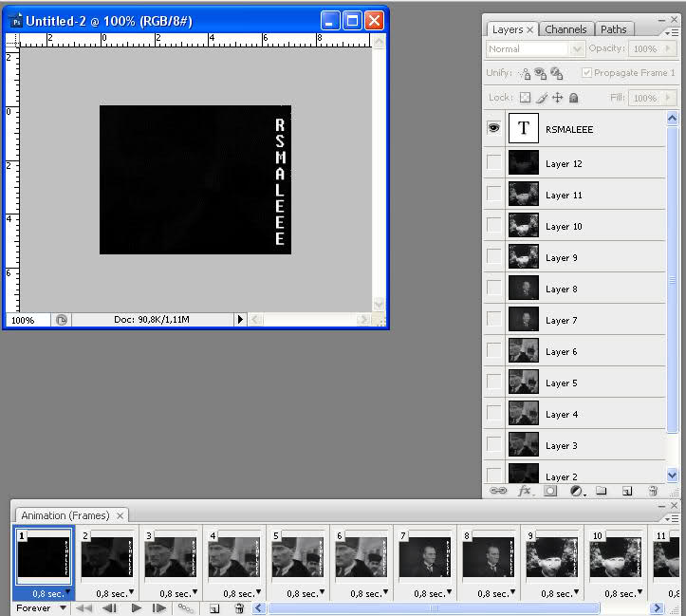The image size is (686, 616).
Task: Duplicate the selected animation frame
Action: 214,608
